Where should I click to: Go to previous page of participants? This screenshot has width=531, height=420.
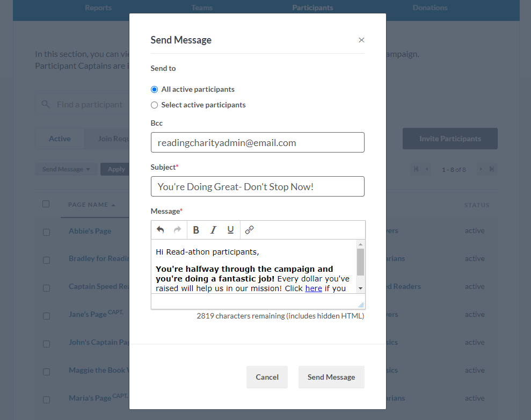coord(427,169)
